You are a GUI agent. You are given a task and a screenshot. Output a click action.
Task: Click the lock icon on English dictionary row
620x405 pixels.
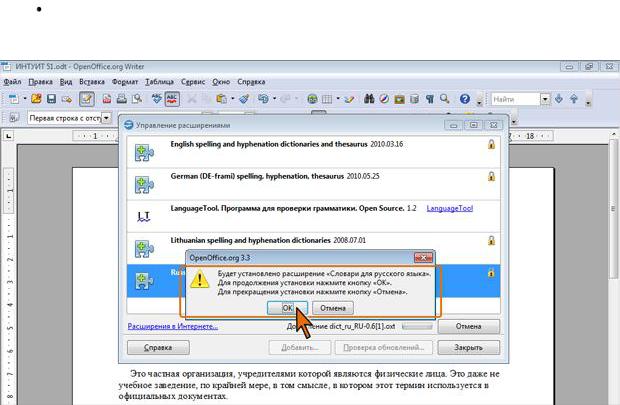point(491,144)
